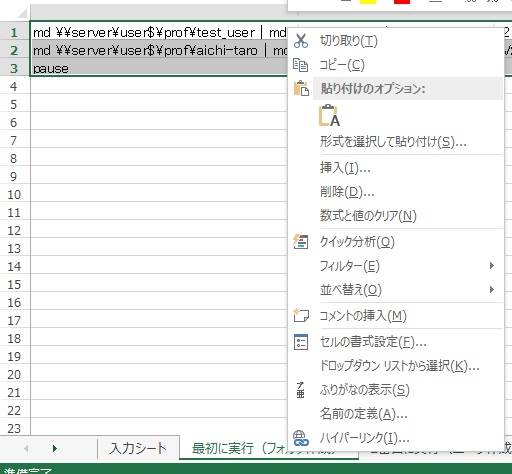This screenshot has width=512, height=474.
Task: Select row header 7
Action: (x=14, y=140)
